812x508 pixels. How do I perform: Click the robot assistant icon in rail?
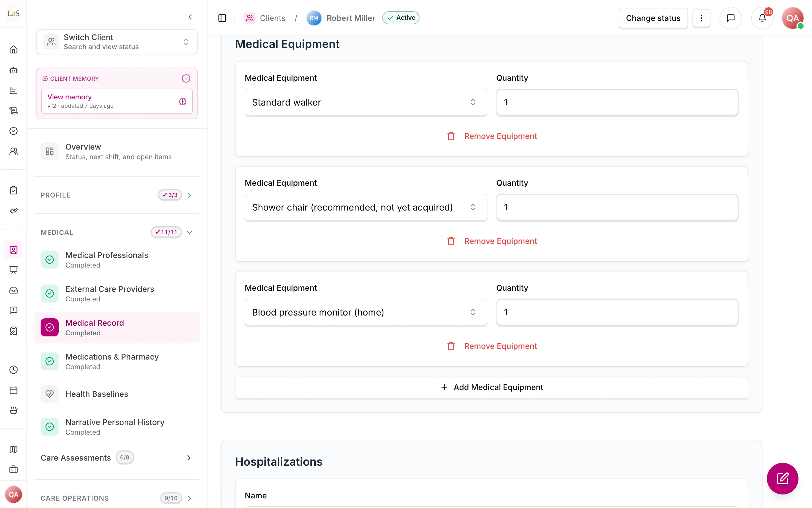[14, 70]
